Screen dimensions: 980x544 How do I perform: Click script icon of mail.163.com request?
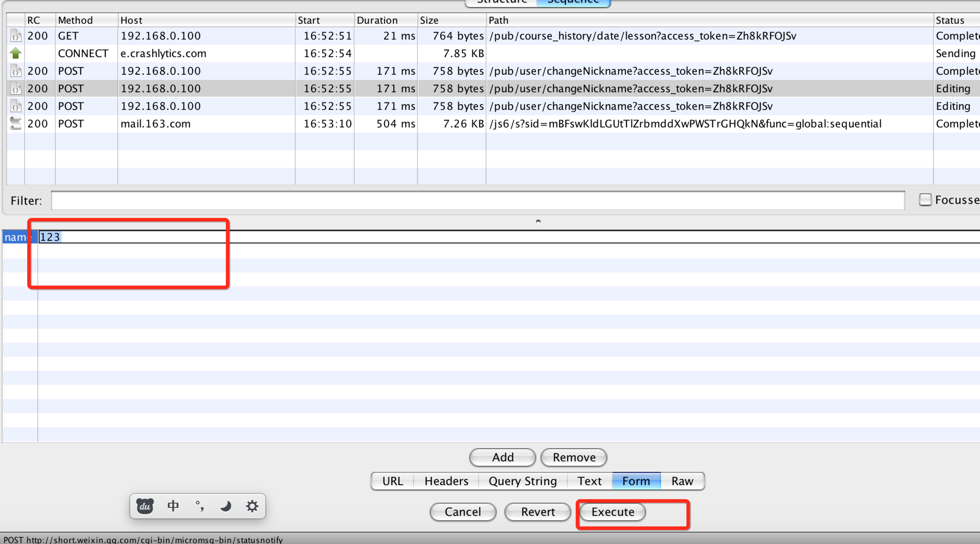(x=16, y=124)
